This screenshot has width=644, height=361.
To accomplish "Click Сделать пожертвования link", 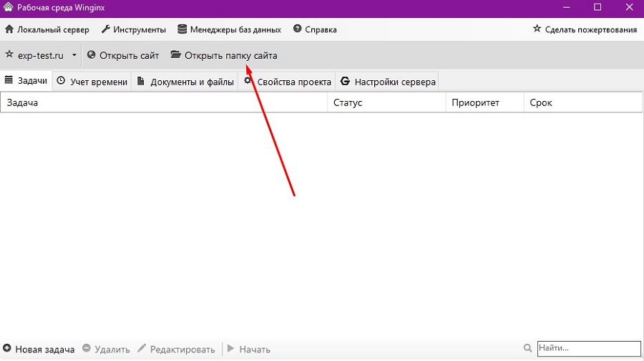I will (585, 29).
